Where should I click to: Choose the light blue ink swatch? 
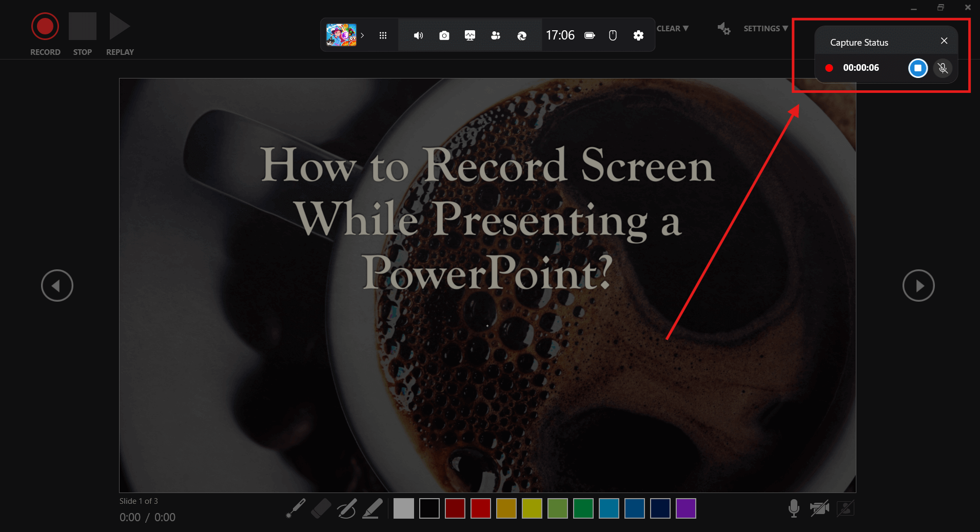609,508
